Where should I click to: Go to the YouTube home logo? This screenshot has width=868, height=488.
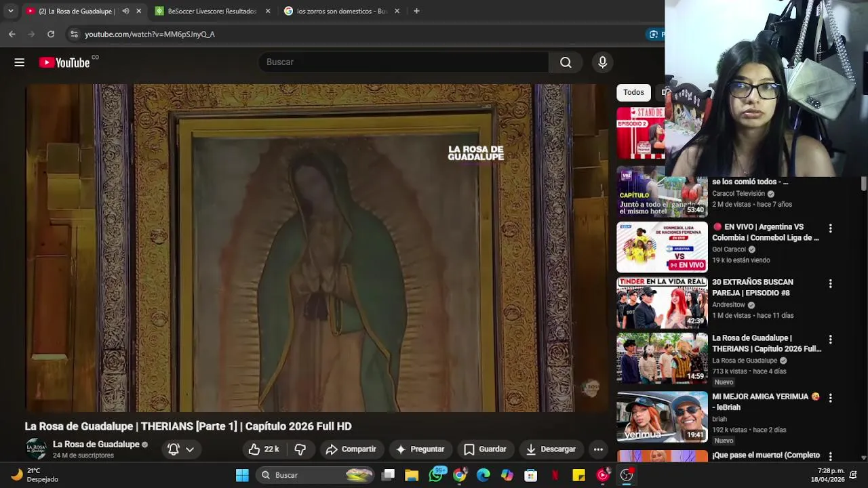point(64,62)
